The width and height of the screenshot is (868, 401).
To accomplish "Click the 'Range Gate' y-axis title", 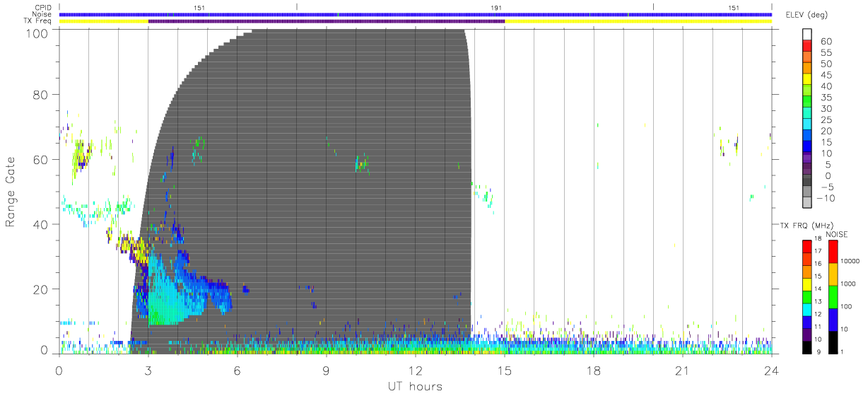I will pyautogui.click(x=11, y=192).
